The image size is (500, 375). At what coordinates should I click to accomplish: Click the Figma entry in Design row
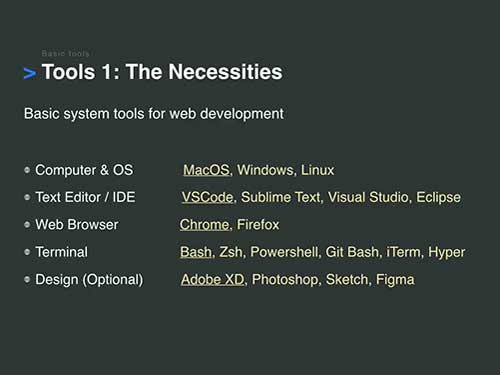coord(395,280)
